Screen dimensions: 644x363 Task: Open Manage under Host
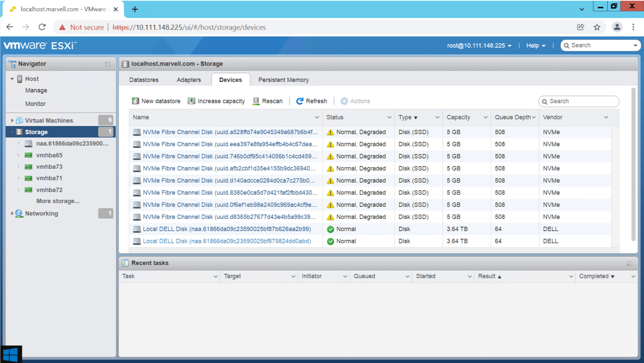pyautogui.click(x=36, y=91)
